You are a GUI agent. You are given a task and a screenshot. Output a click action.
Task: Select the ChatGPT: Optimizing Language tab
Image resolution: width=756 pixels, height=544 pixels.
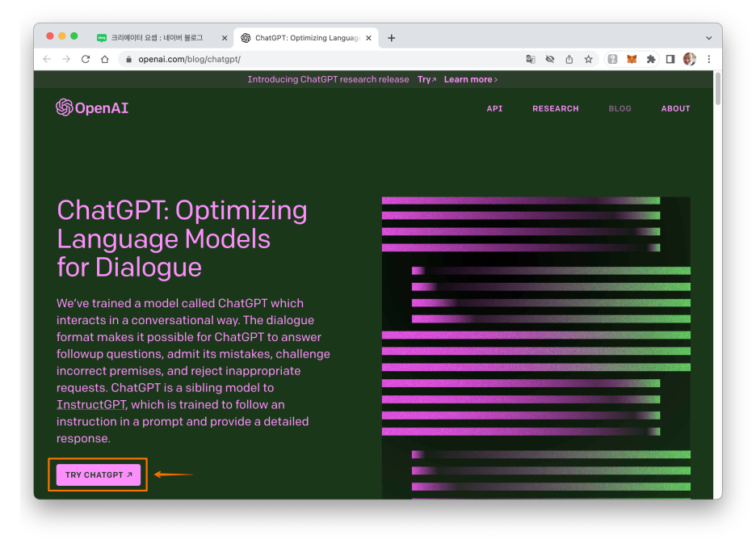click(x=307, y=38)
